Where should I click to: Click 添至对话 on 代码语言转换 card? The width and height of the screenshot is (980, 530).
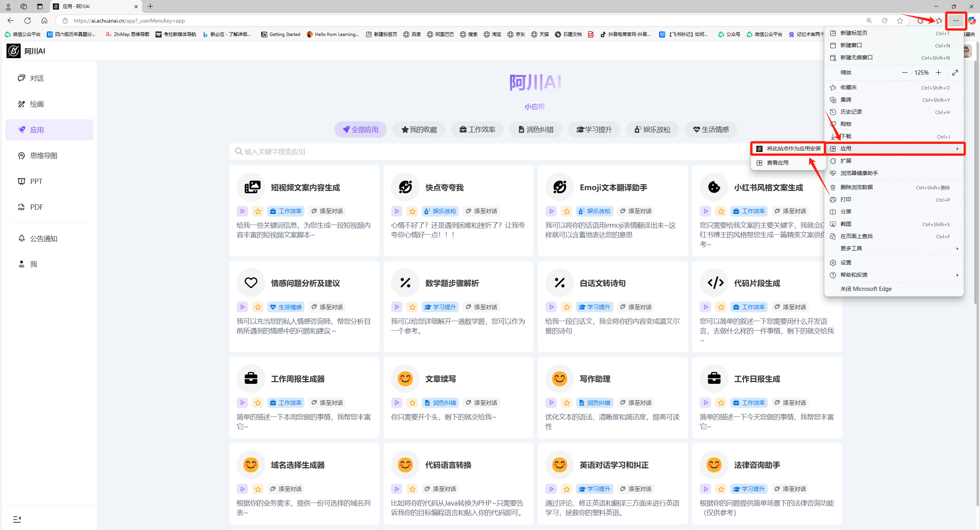click(440, 489)
